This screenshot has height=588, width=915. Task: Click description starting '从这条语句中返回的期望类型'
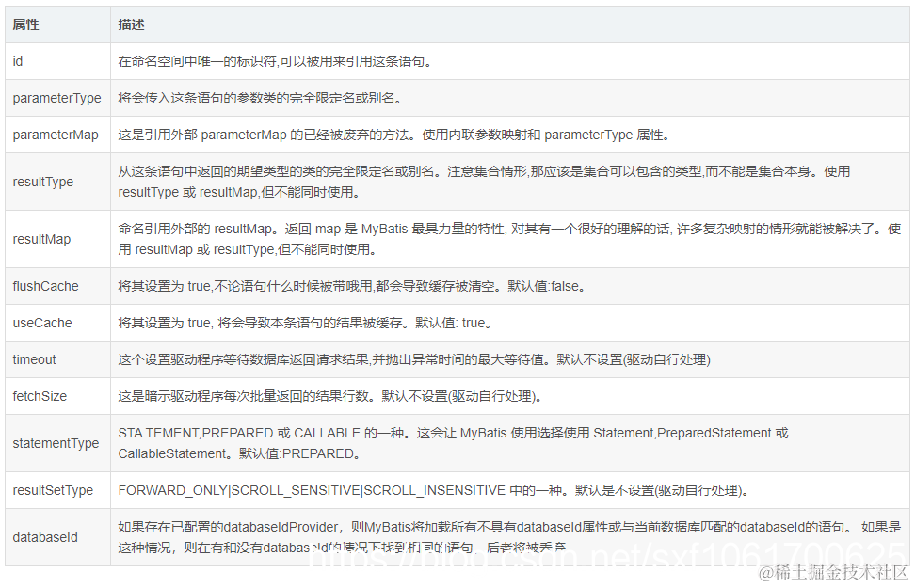[x=484, y=182]
